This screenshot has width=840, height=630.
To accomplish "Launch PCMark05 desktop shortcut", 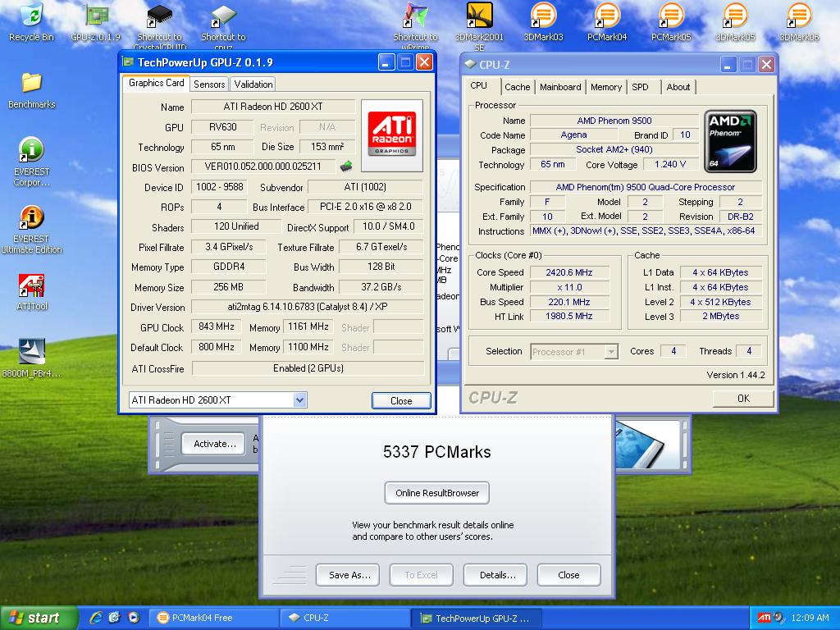I will pyautogui.click(x=671, y=21).
